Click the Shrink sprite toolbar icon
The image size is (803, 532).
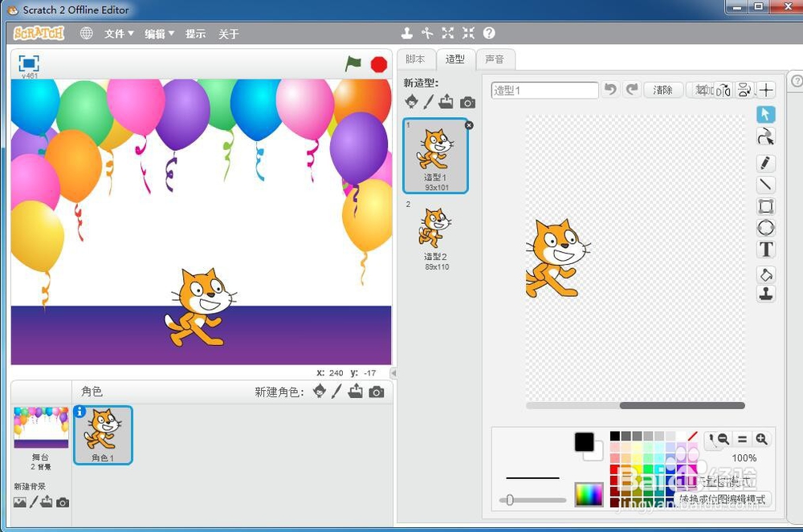(468, 33)
